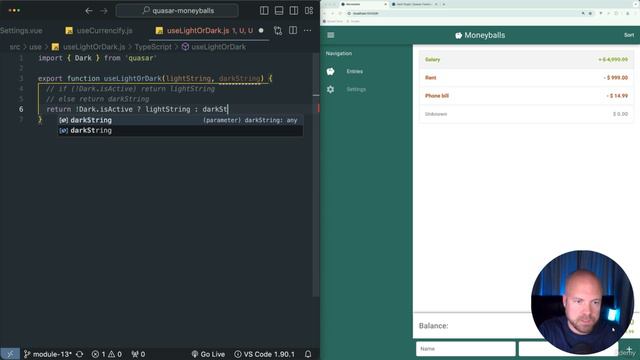Viewport: 640px width, 360px height.
Task: Split editor right icon
Action: click(293, 31)
